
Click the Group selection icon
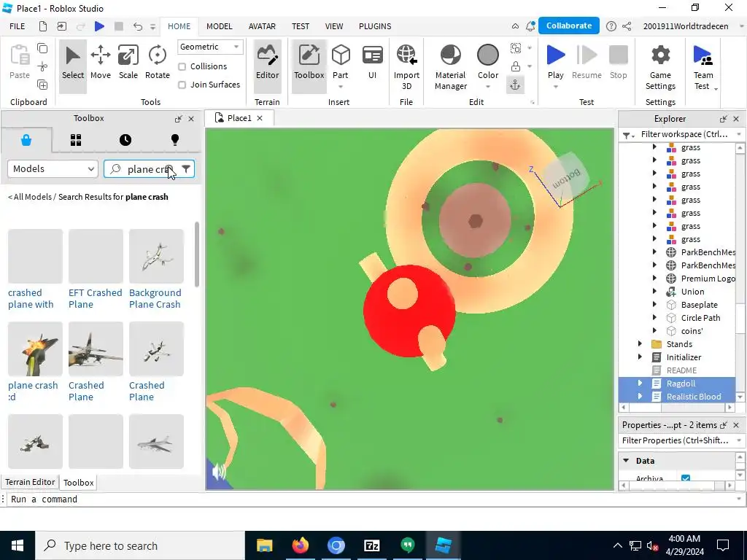[x=516, y=48]
